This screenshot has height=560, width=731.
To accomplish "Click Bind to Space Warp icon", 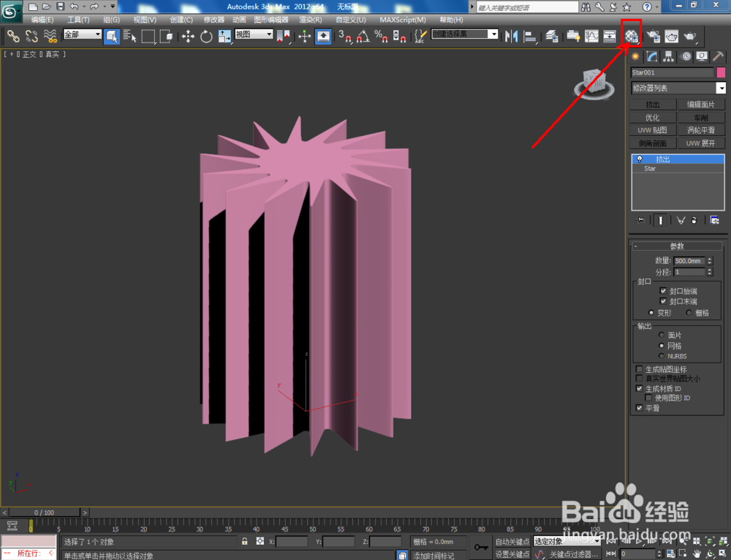I will 50,36.
